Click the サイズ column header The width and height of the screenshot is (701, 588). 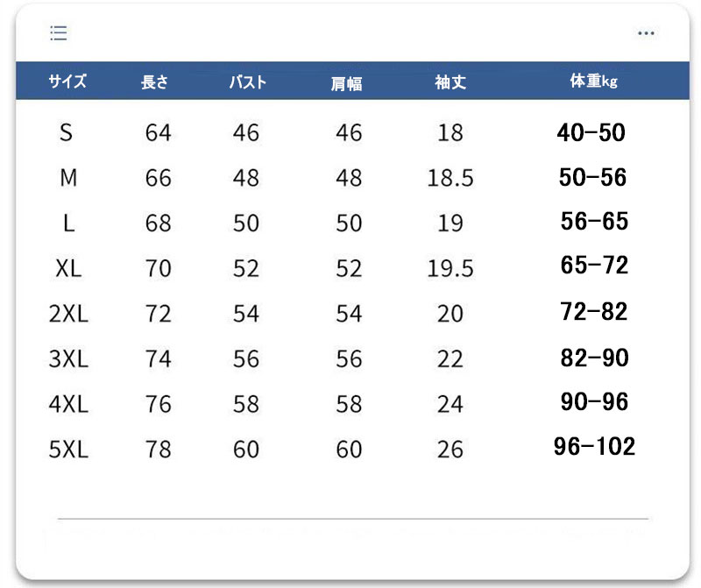point(67,82)
